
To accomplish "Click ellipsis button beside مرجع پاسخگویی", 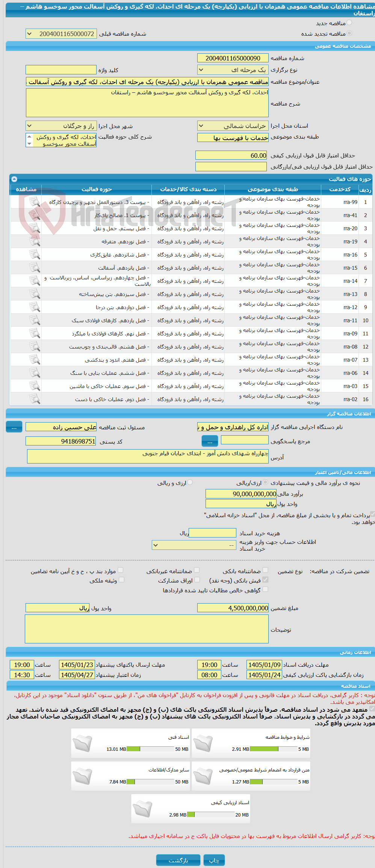I will [210, 441].
